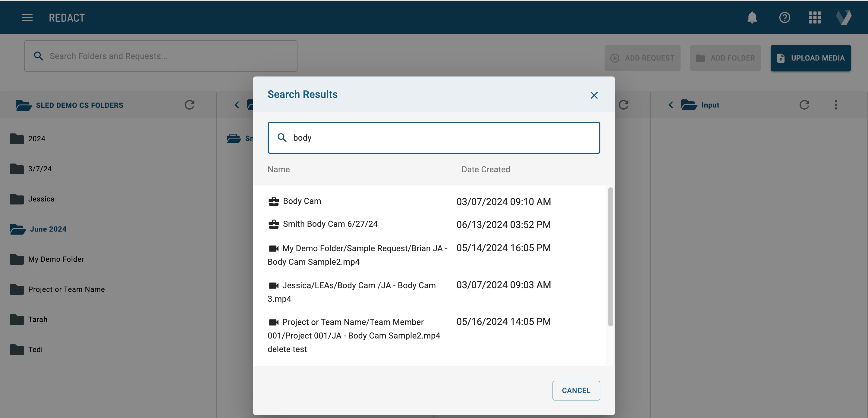Go back from the Input folder
This screenshot has height=418, width=868.
671,105
